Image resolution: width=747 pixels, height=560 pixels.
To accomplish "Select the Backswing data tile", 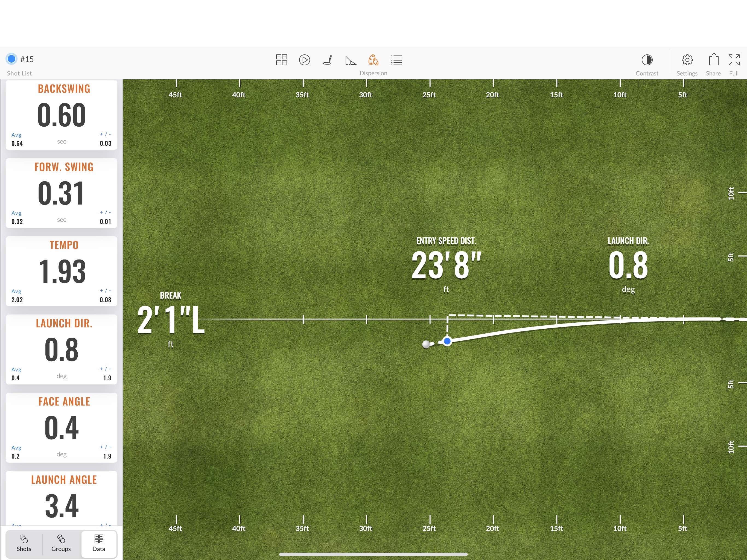I will point(62,115).
